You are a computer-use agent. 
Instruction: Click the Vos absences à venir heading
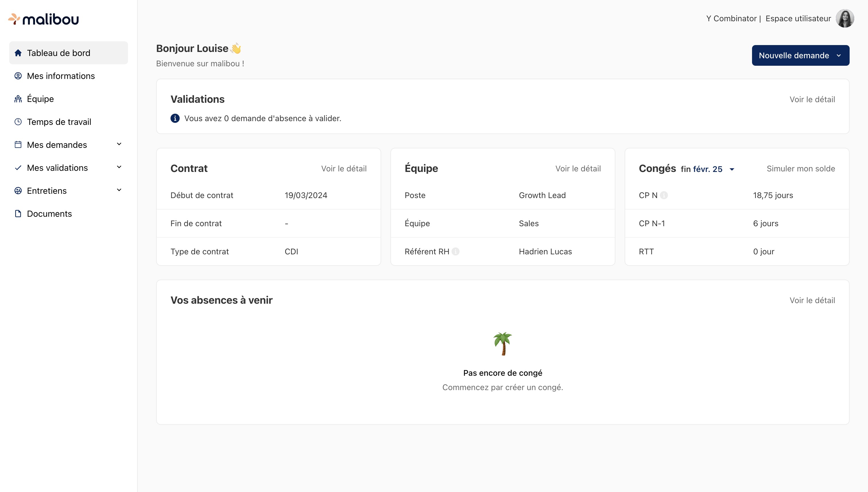coord(221,300)
